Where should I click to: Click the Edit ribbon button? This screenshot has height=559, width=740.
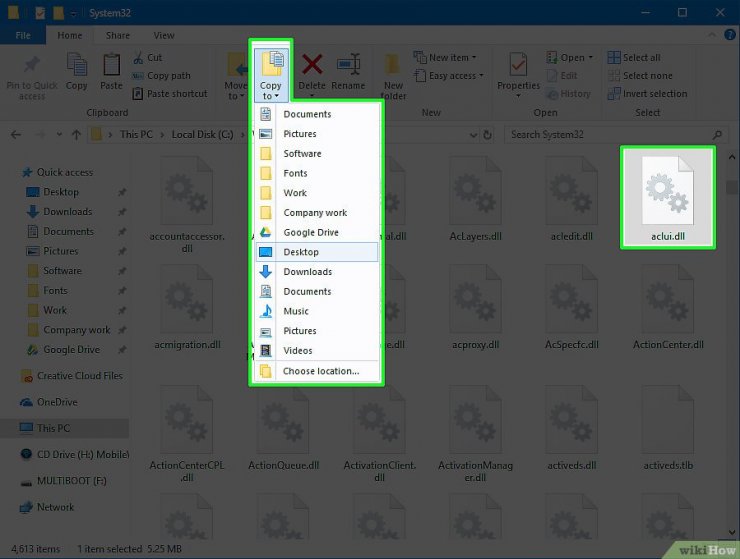coord(562,76)
